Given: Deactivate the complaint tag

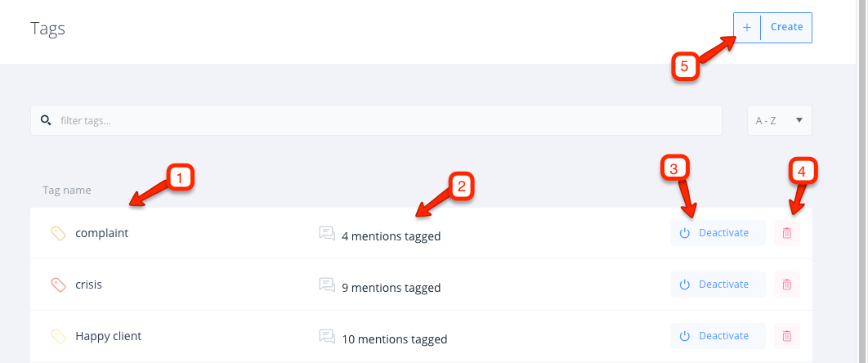Looking at the screenshot, I should (718, 233).
